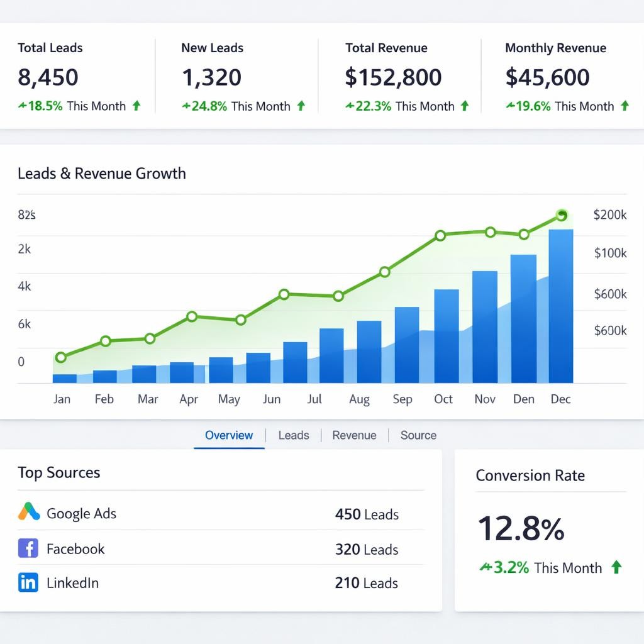Open the Revenue tab
Viewport: 644px width, 644px height.
354,435
